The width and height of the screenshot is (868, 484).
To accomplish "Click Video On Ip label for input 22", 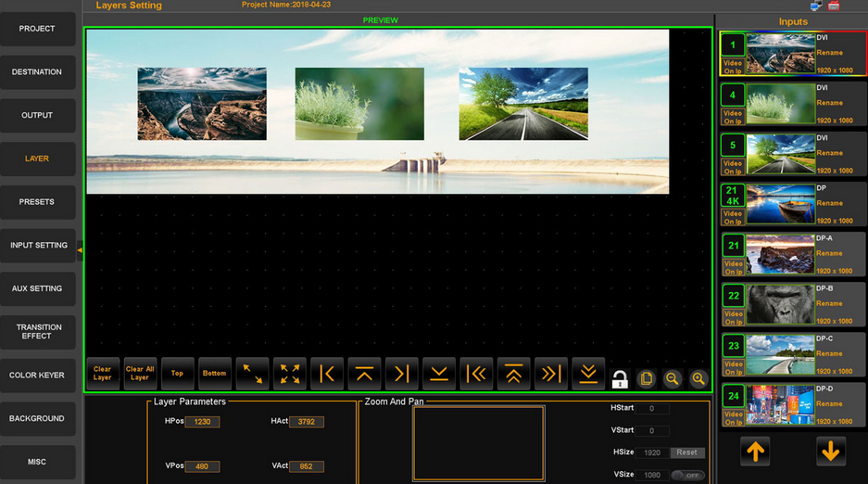I will (x=733, y=318).
